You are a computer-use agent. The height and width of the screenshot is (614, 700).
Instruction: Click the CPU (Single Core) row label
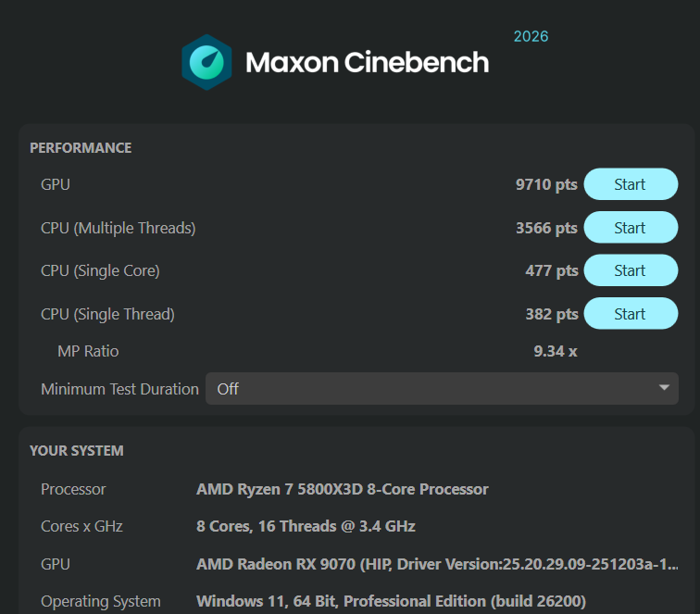(x=100, y=270)
